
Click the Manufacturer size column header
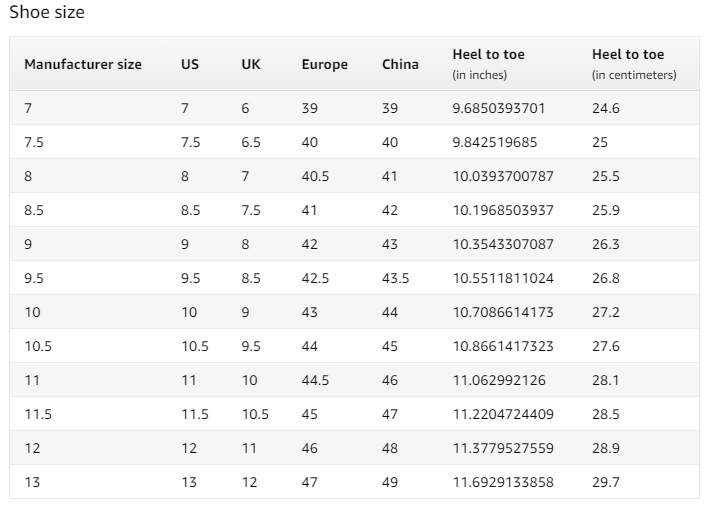pyautogui.click(x=83, y=64)
